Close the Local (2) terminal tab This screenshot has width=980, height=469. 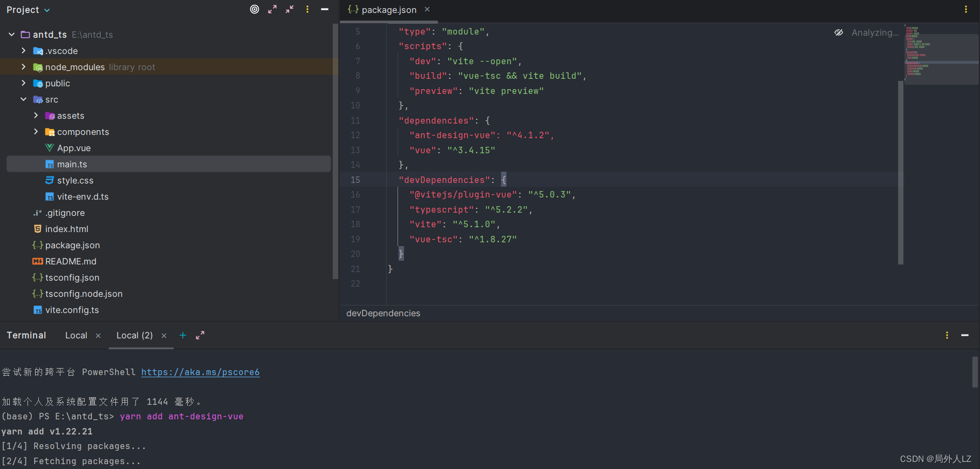click(164, 336)
